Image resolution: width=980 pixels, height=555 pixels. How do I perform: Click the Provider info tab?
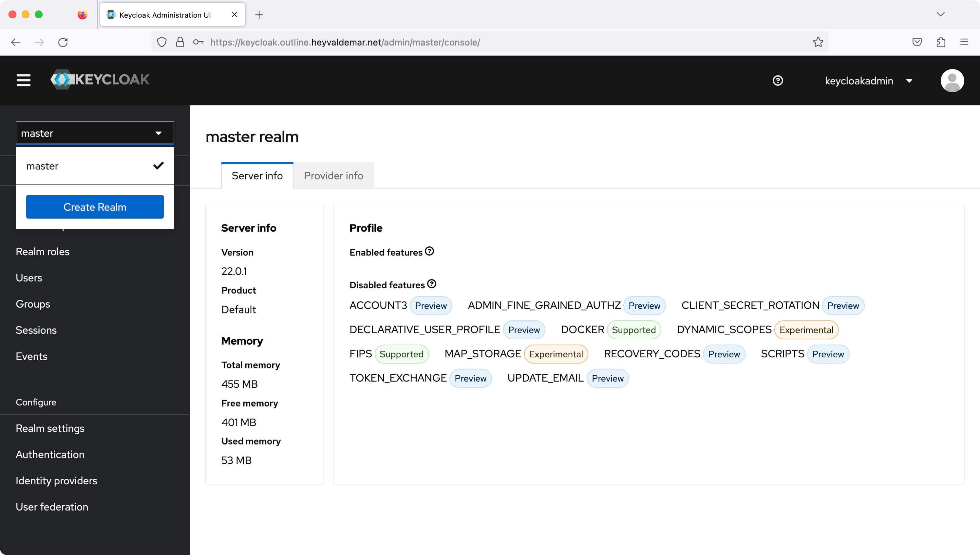pyautogui.click(x=333, y=176)
